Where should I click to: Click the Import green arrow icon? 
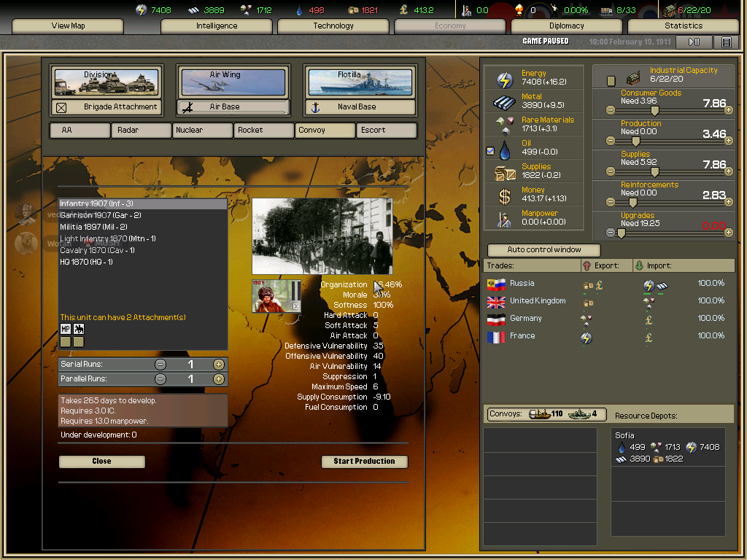[639, 265]
